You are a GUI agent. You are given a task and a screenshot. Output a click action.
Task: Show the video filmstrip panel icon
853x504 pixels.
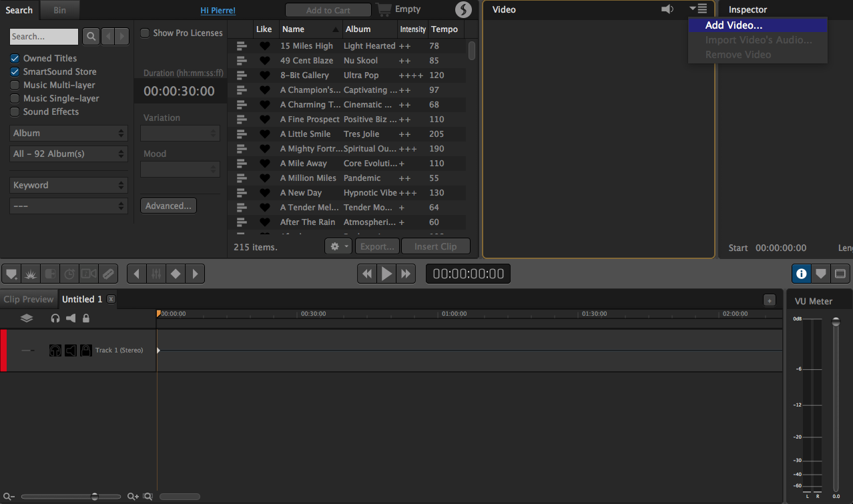(x=840, y=274)
